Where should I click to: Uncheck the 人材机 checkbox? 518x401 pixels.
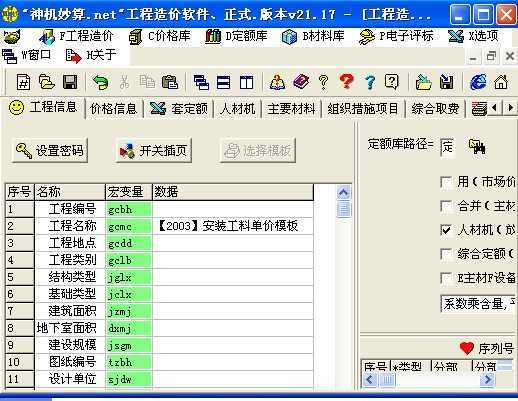pos(446,230)
